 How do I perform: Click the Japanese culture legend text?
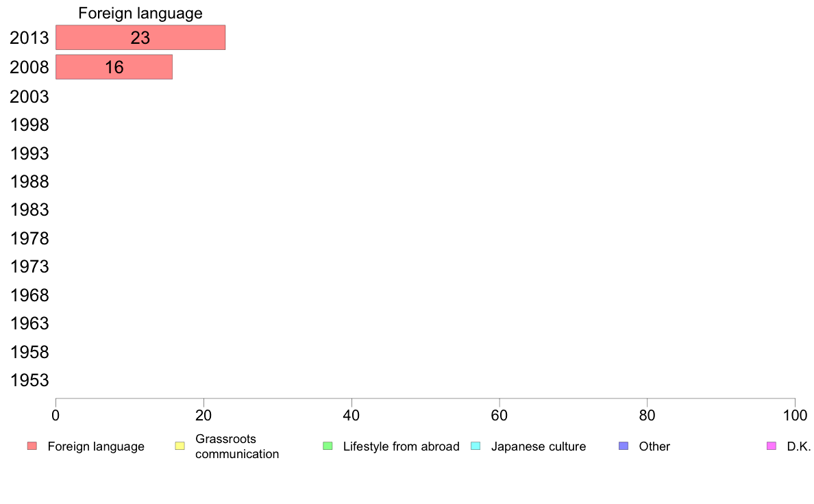point(539,446)
